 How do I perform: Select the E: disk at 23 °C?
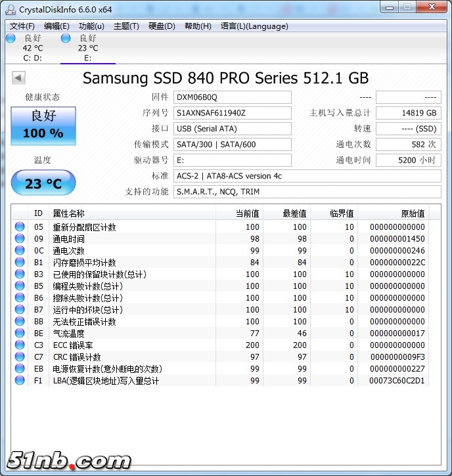[88, 48]
